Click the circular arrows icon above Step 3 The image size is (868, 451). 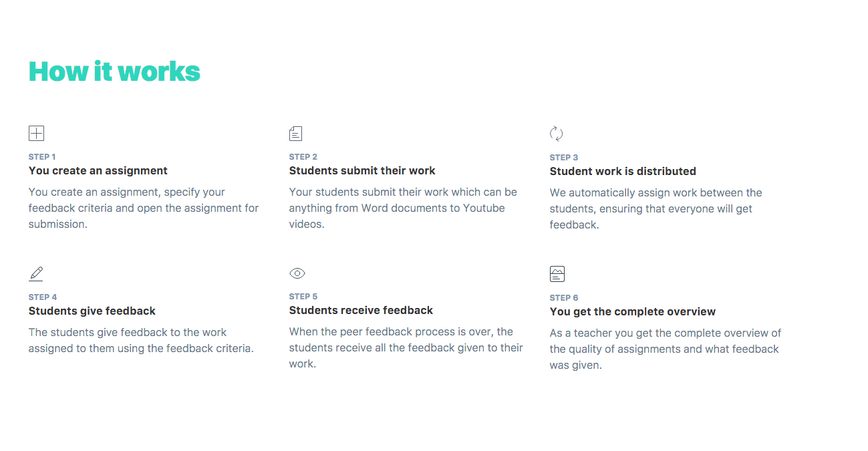[556, 134]
